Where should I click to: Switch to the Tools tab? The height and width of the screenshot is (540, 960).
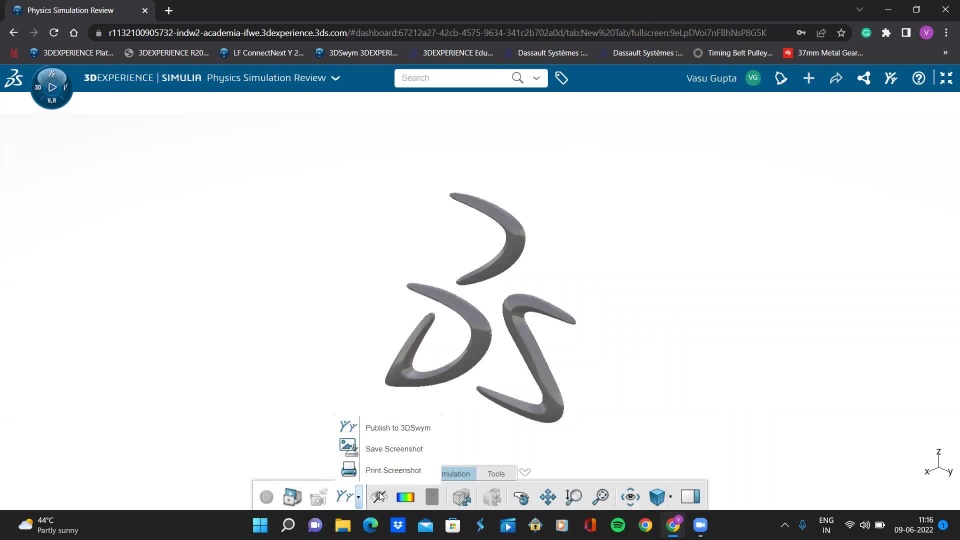pyautogui.click(x=496, y=473)
